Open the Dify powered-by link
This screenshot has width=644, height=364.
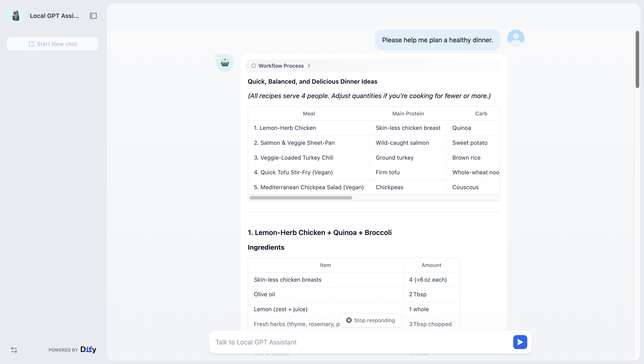(88, 350)
